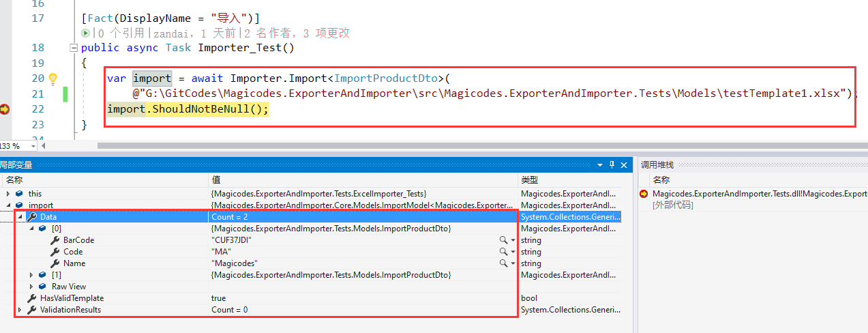Select the [外部代码] call stack entry
The width and height of the screenshot is (868, 333).
(673, 205)
